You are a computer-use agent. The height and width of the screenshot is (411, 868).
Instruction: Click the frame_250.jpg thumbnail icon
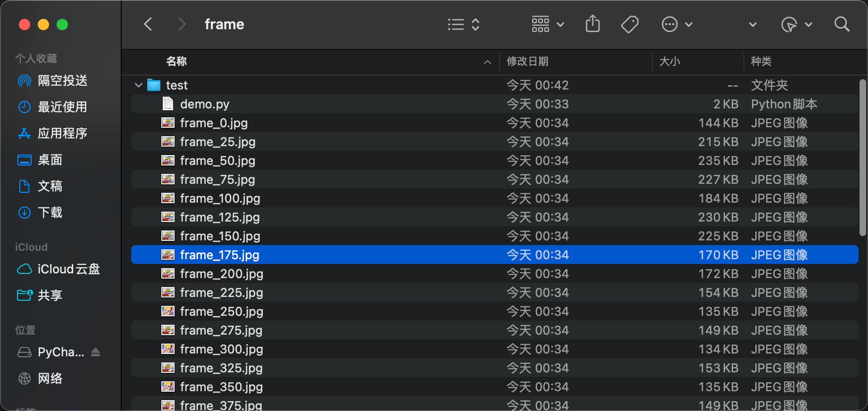(168, 312)
